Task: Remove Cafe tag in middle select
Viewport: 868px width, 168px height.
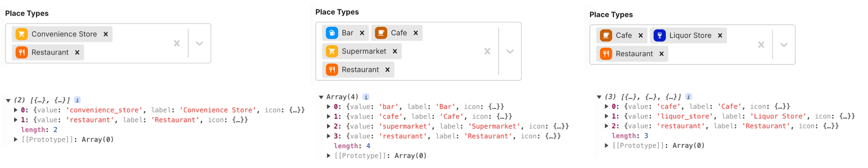Action: 415,33
